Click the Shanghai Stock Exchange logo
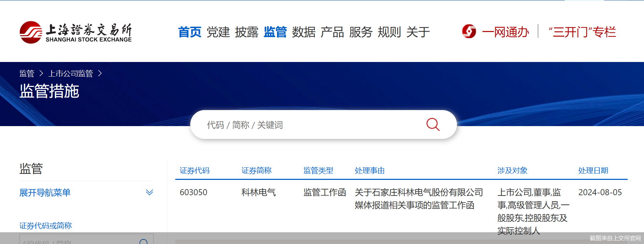Viewport: 644px width, 244px height. point(75,32)
